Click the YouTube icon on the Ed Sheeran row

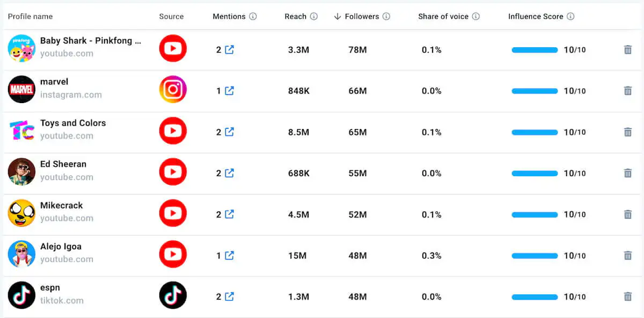pos(173,172)
